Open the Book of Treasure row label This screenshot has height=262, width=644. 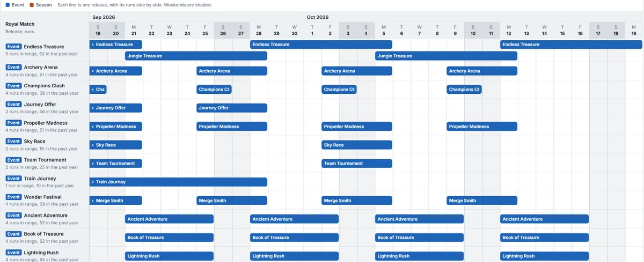click(x=44, y=234)
